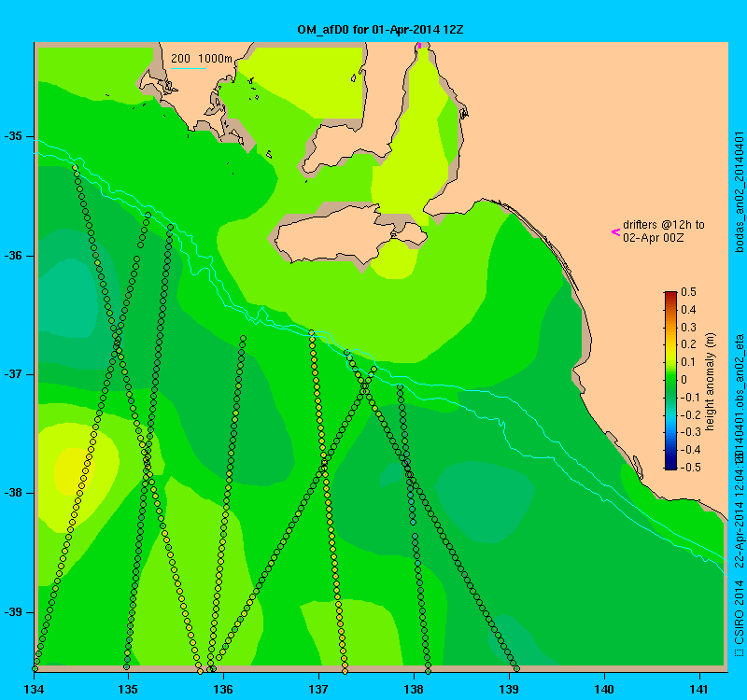Click the 'height anomaly (m)' vertical label
The height and width of the screenshot is (700, 747).
click(711, 382)
